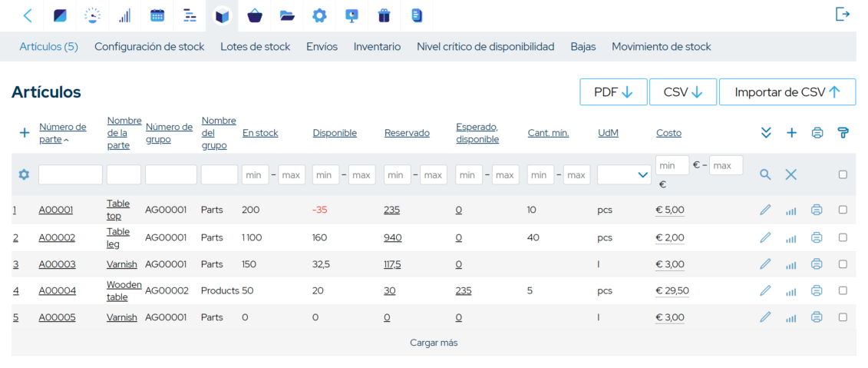Image resolution: width=868 pixels, height=368 pixels.
Task: Open the dashboard gauge icon
Action: click(x=92, y=15)
